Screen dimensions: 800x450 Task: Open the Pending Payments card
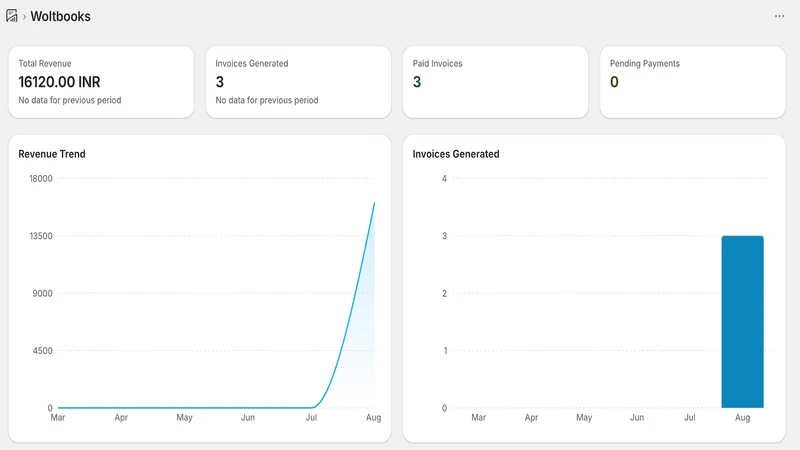693,82
